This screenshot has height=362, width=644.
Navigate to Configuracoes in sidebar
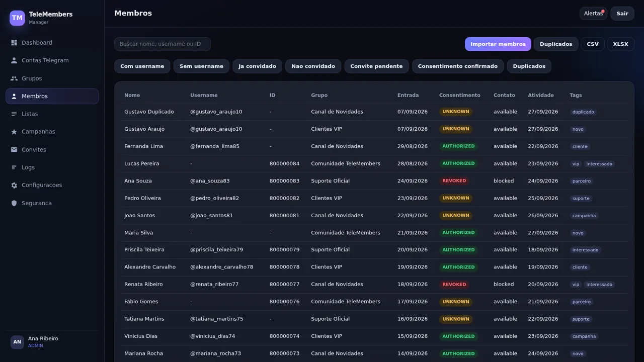click(52, 186)
